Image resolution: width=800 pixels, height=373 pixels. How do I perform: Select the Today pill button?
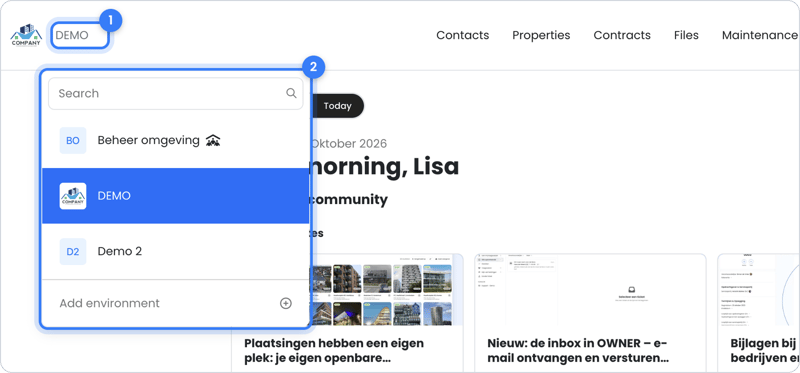(338, 106)
